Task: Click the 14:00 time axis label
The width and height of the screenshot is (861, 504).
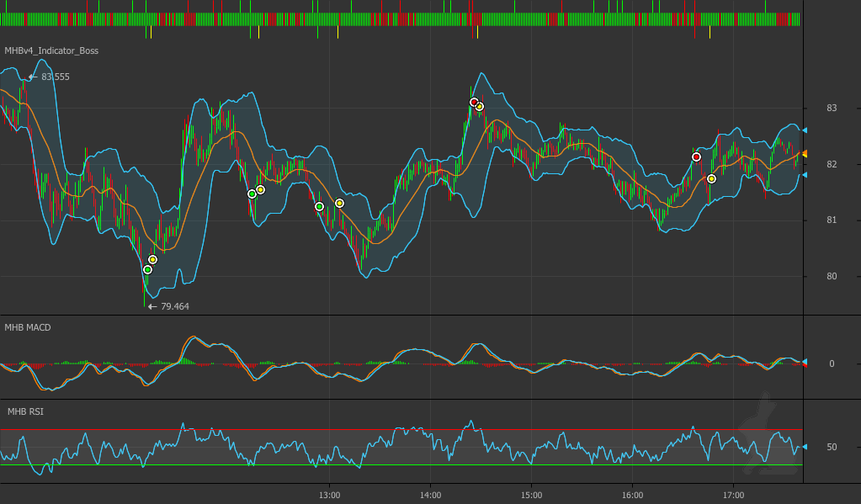Action: pyautogui.click(x=431, y=496)
